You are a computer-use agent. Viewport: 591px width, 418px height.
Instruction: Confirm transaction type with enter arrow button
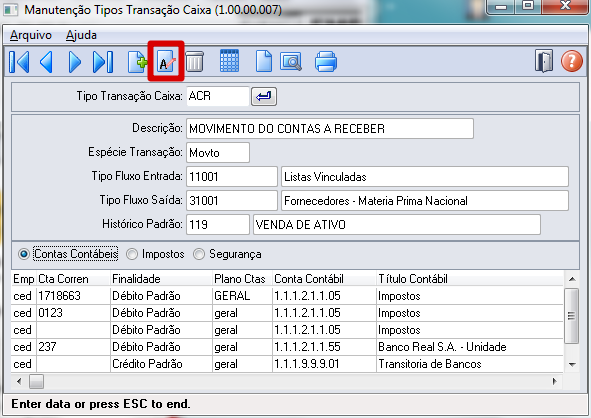click(x=264, y=96)
